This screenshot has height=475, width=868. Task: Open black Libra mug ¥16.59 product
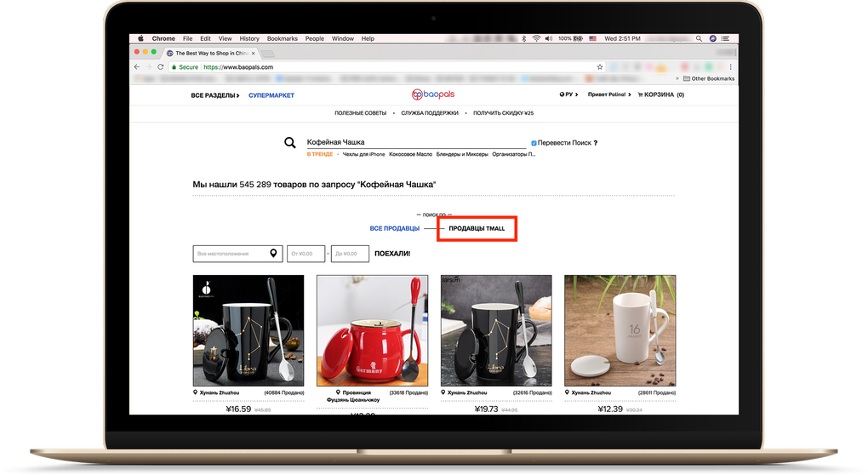tap(248, 330)
